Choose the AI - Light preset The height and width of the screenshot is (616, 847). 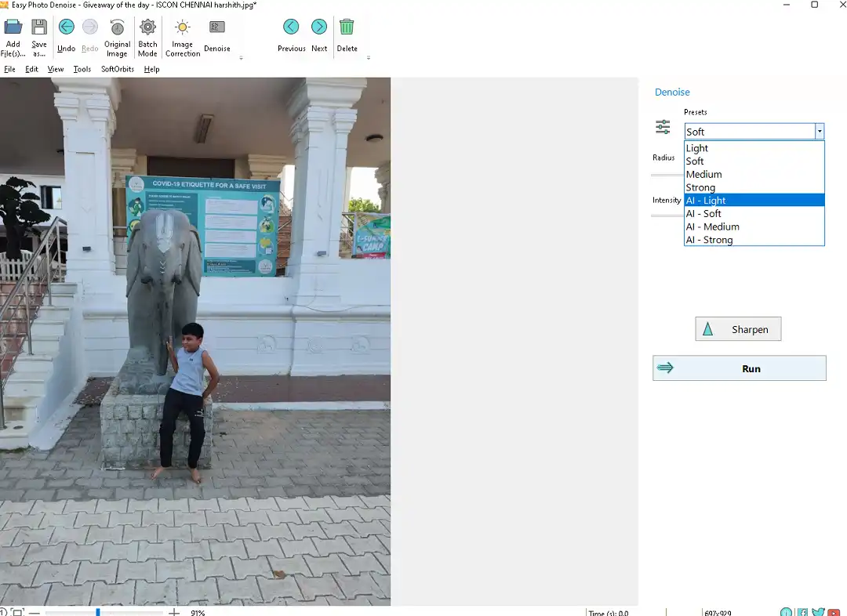click(754, 201)
